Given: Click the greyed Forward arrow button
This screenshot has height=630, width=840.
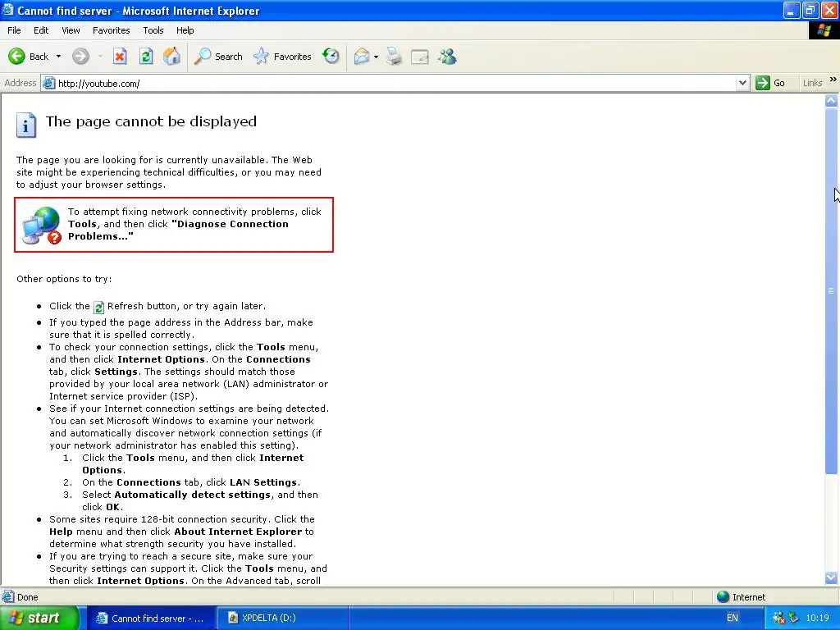Looking at the screenshot, I should point(80,57).
